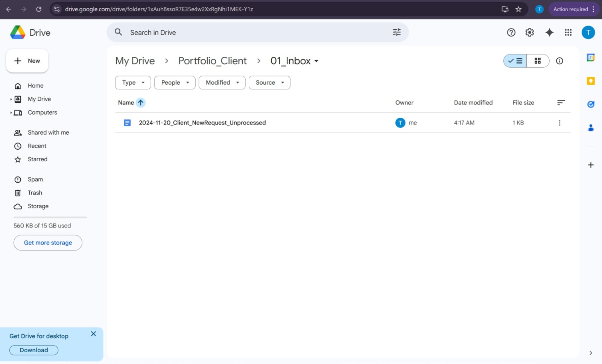The image size is (602, 364).
Task: Show advanced search options slider icon
Action: coord(397,32)
